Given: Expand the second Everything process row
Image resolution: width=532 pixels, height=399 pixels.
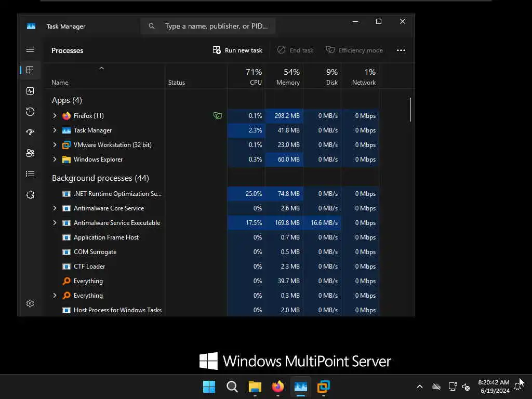Looking at the screenshot, I should (55, 296).
